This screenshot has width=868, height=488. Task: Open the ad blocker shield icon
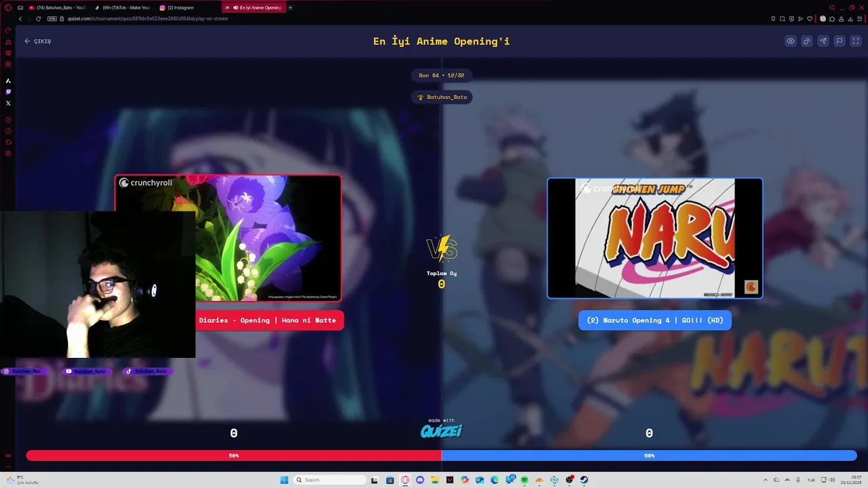(791, 19)
